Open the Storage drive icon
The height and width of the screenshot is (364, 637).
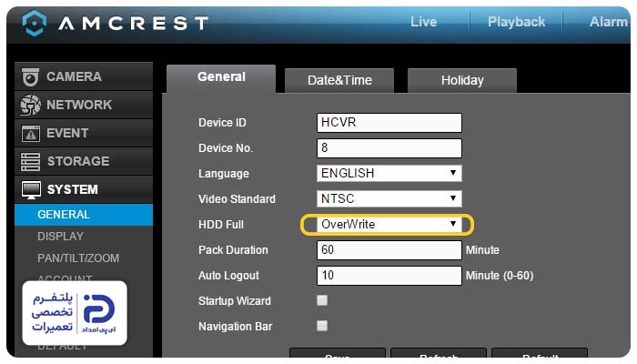tap(31, 162)
